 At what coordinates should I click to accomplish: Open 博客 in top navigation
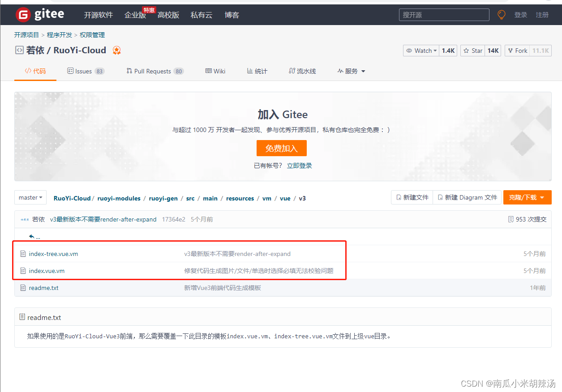[232, 15]
